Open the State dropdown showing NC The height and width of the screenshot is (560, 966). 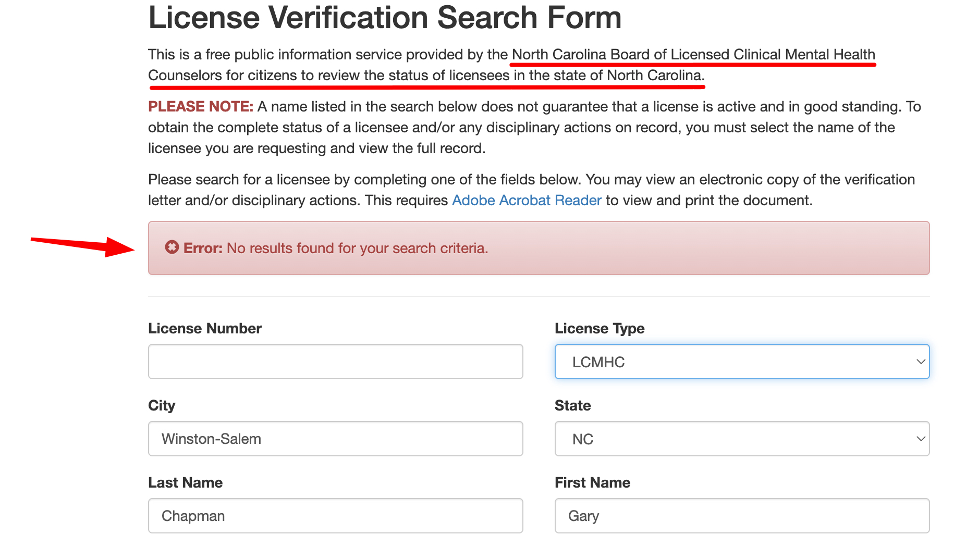pyautogui.click(x=741, y=439)
